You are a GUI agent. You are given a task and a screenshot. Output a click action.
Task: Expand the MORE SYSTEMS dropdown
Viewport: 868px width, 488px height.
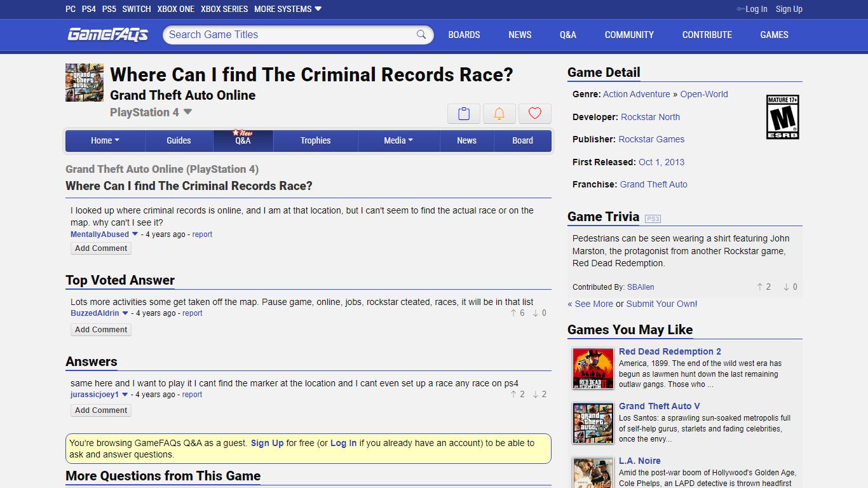288,9
